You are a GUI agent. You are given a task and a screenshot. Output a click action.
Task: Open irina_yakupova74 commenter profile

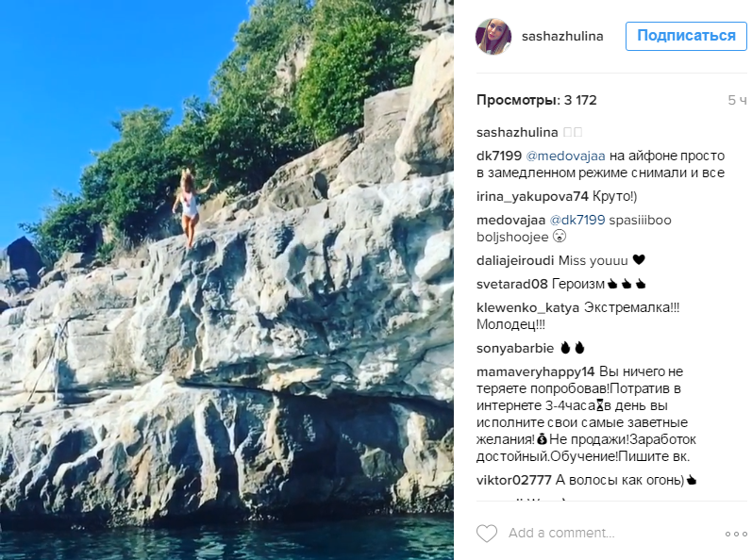(532, 196)
